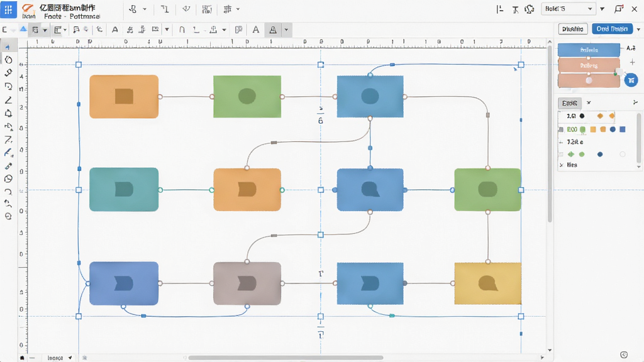The width and height of the screenshot is (644, 362).
Task: Open the gear-shaped settings icon in top bar
Action: (x=530, y=9)
